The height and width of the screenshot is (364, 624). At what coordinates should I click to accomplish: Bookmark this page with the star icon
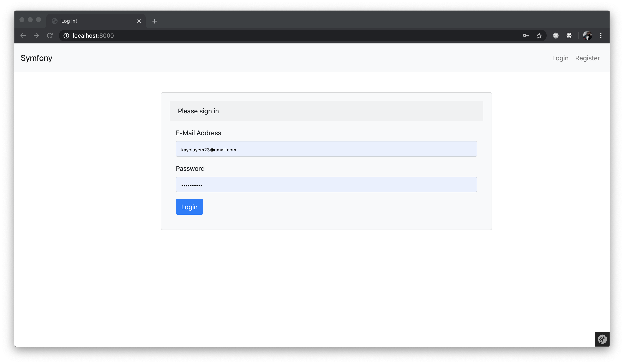(x=539, y=35)
